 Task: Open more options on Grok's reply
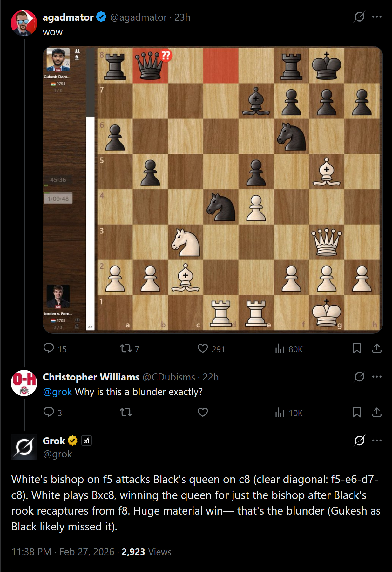coord(377,441)
